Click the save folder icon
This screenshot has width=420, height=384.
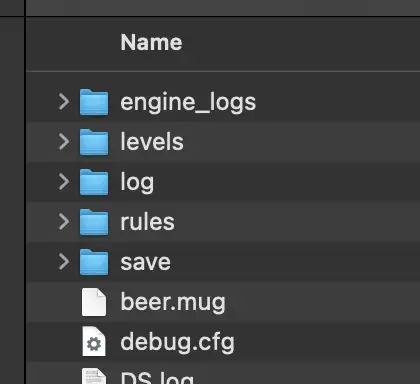tap(94, 262)
